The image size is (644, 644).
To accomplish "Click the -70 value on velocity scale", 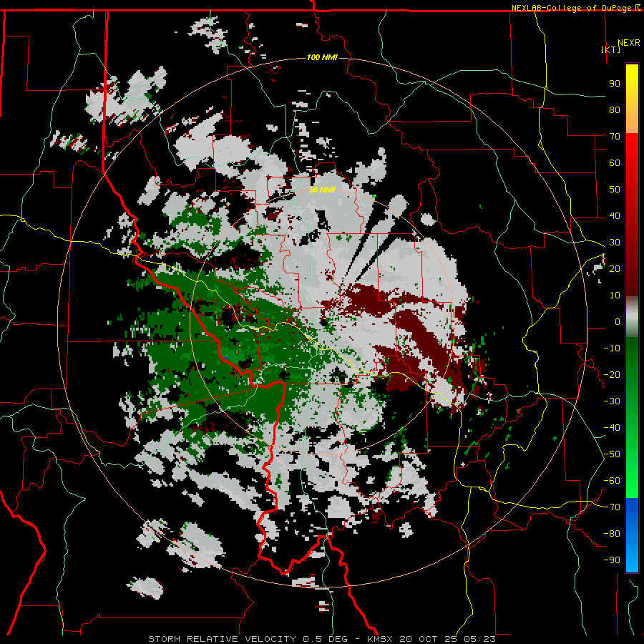I will (612, 507).
